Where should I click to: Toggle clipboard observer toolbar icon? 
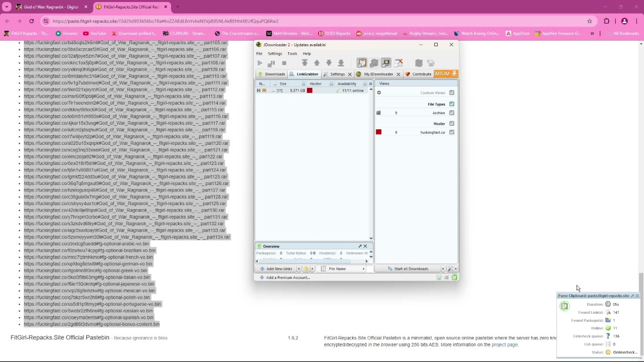click(362, 63)
